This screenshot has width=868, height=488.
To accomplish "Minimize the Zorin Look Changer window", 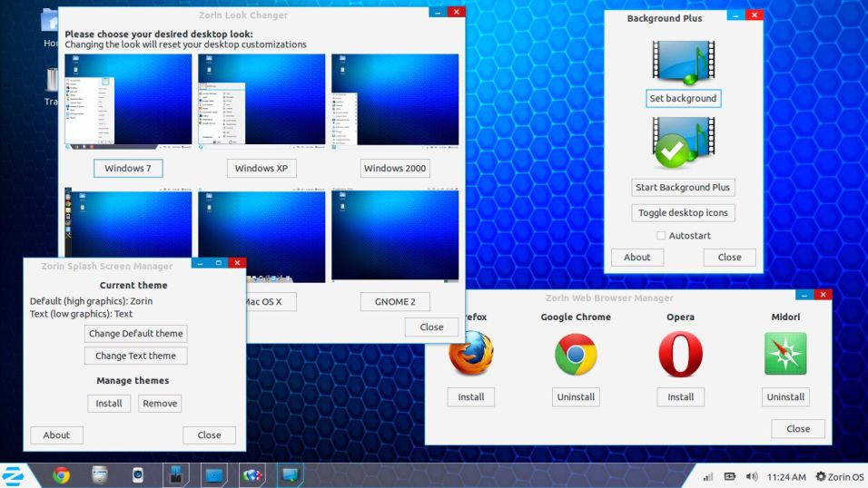I will tap(438, 12).
